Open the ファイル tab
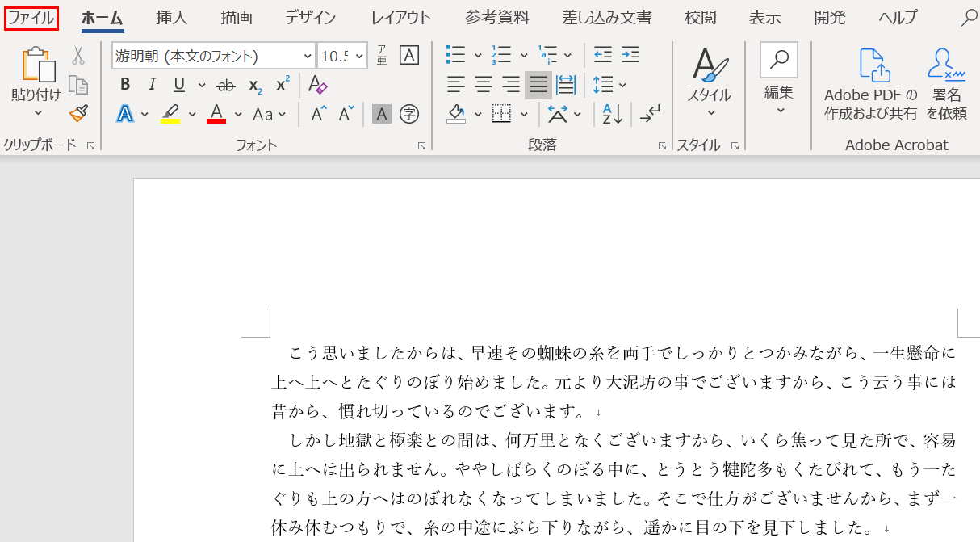 [x=31, y=17]
